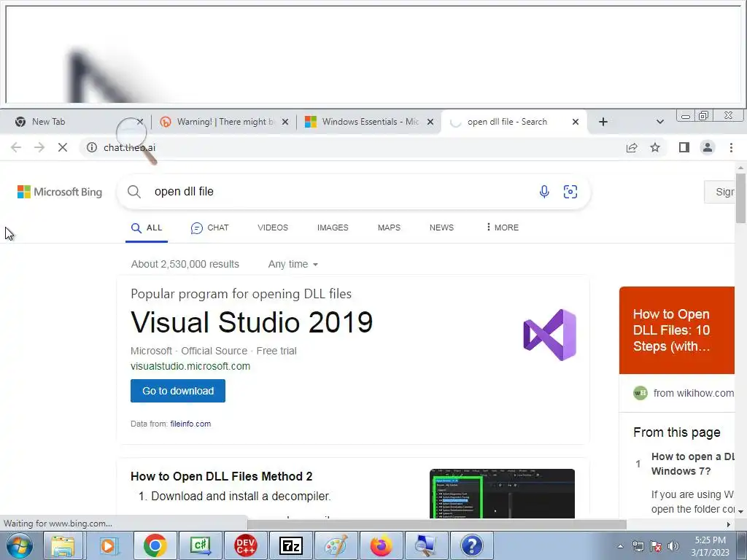Click the decompiler screenshot thumbnail
747x560 pixels.
click(x=502, y=494)
